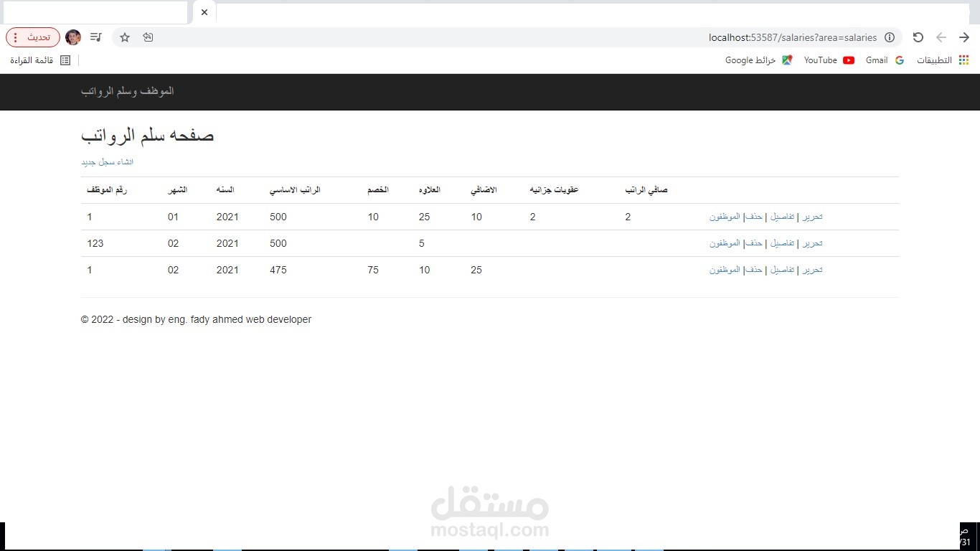Click basic salary value 475
This screenshot has width=980, height=551.
coord(278,270)
